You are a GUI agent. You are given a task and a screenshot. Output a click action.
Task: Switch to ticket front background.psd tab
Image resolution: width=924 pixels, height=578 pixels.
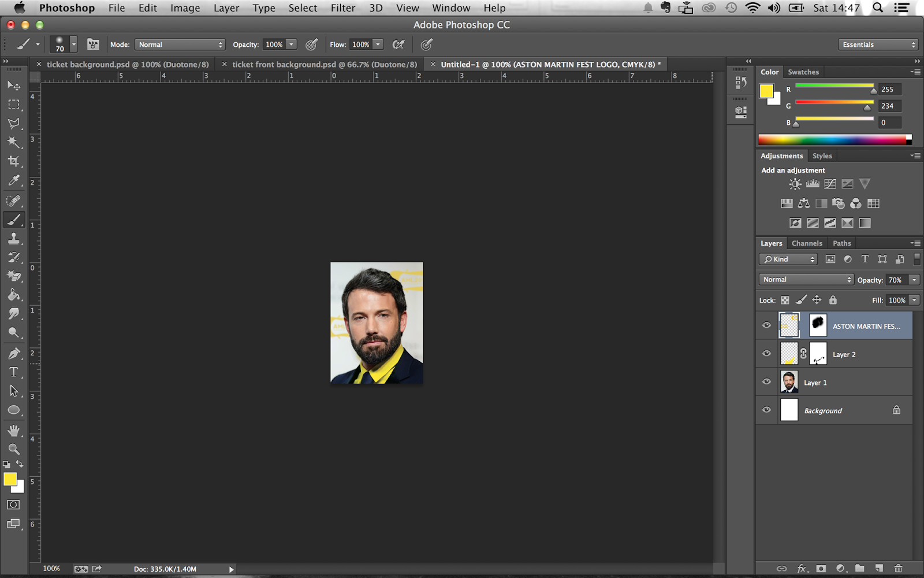point(325,64)
